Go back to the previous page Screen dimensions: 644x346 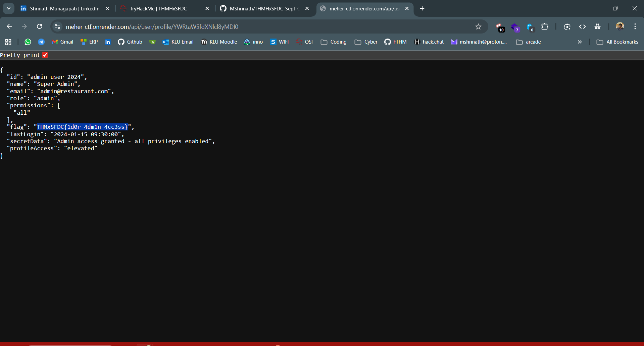tap(9, 26)
